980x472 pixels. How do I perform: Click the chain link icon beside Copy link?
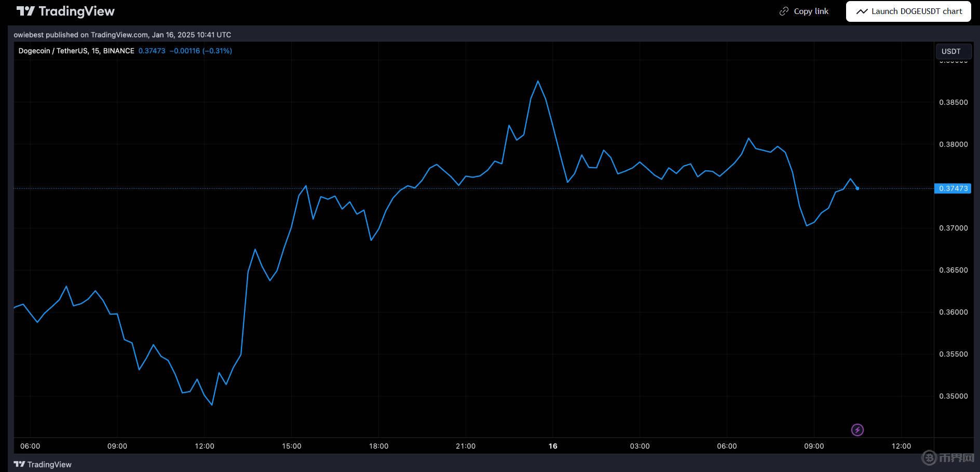point(784,11)
